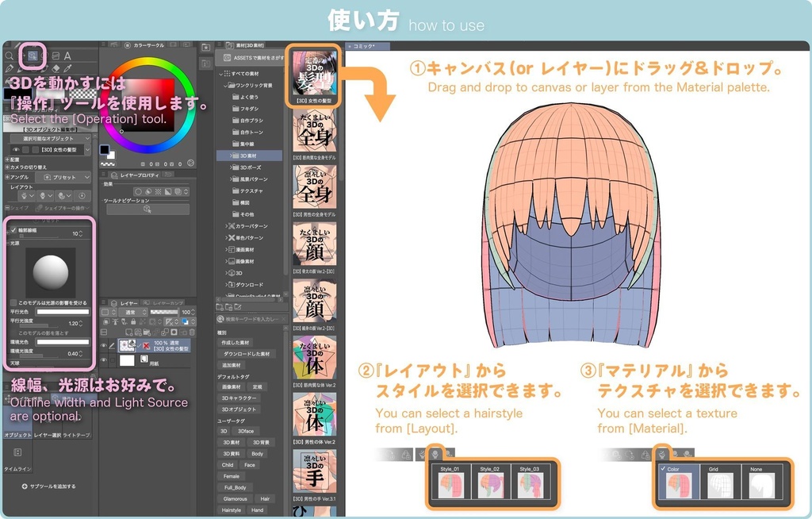Expand カメラの切り替え section

[6, 167]
